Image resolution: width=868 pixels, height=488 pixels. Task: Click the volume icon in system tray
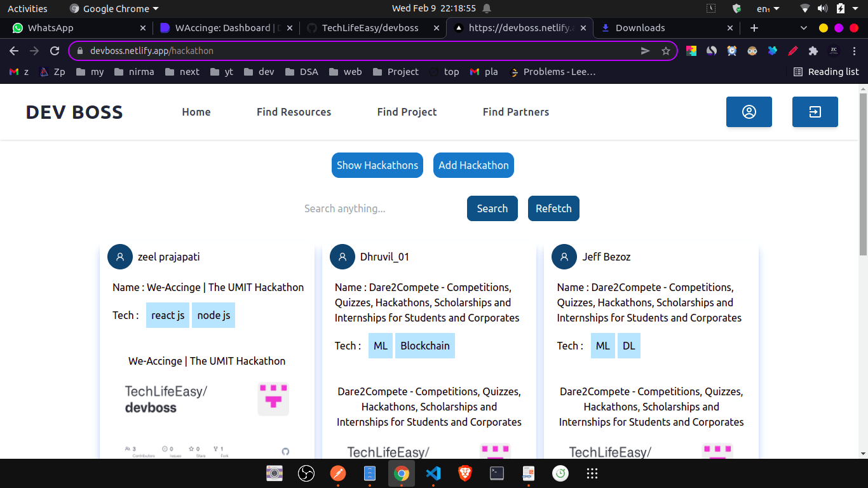tap(823, 9)
